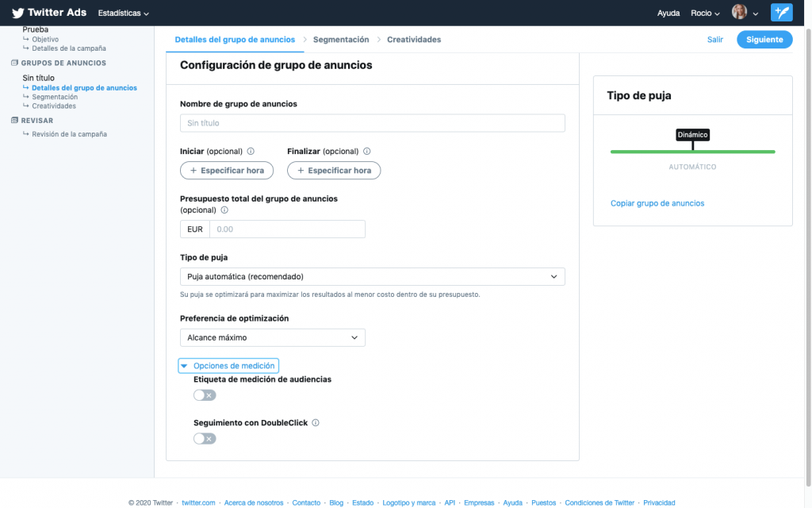The height and width of the screenshot is (508, 812).
Task: Open the Preferencia de optimización dropdown
Action: [x=272, y=337]
